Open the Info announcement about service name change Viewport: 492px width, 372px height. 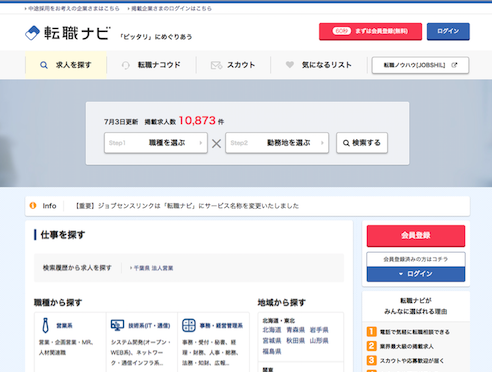coord(187,206)
